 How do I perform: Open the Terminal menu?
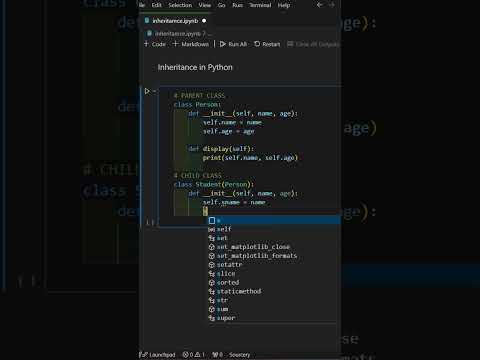point(260,5)
